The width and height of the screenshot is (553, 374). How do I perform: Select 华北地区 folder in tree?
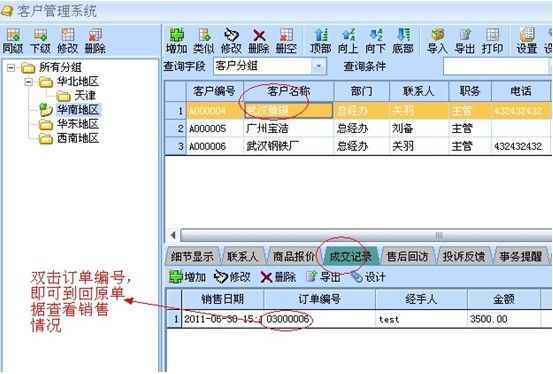point(78,82)
